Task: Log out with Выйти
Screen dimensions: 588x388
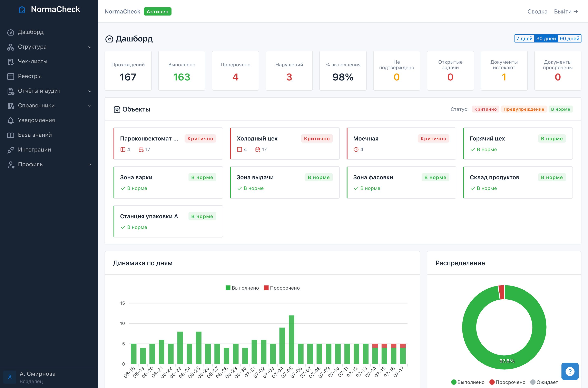Action: 566,12
